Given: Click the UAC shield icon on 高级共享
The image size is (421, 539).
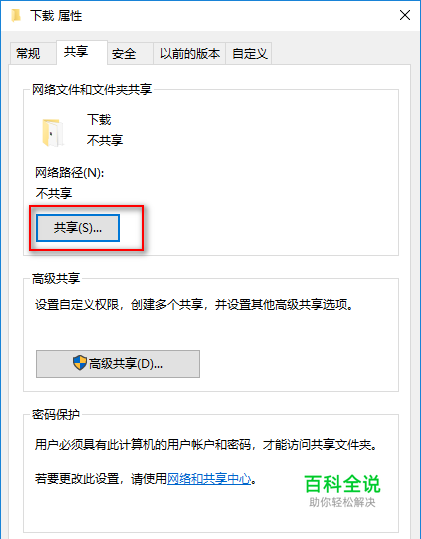Looking at the screenshot, I should click(80, 363).
